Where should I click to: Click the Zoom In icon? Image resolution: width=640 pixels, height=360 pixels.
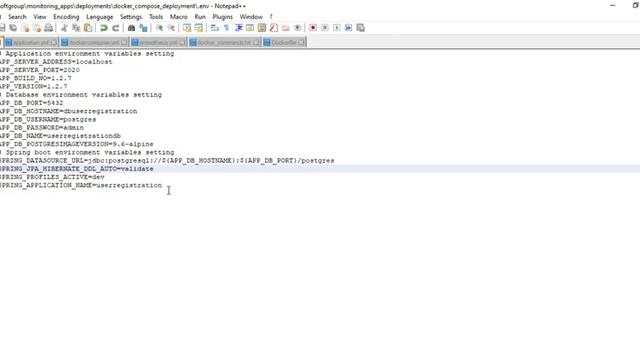(159, 28)
